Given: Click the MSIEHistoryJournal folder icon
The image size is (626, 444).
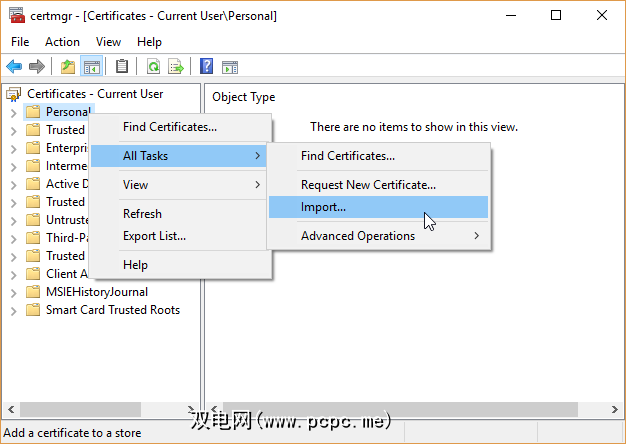Looking at the screenshot, I should tap(33, 292).
